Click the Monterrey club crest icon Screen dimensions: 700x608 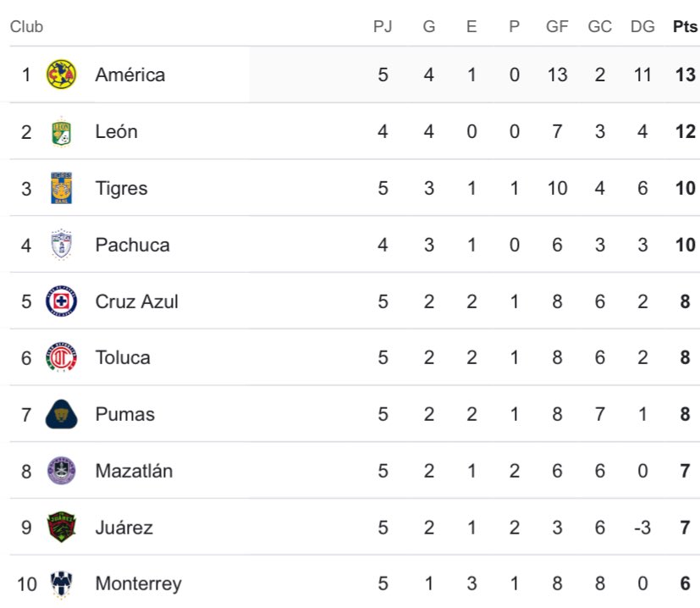[61, 583]
